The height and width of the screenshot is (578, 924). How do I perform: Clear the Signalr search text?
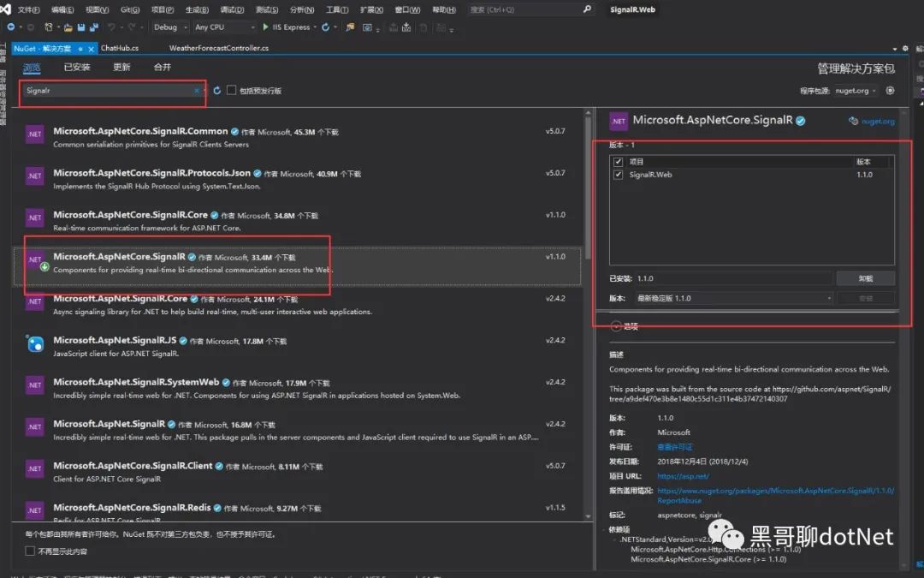pos(196,90)
